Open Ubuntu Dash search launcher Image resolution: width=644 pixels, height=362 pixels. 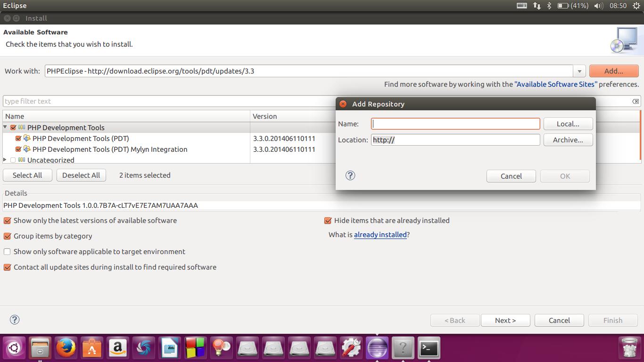click(14, 349)
